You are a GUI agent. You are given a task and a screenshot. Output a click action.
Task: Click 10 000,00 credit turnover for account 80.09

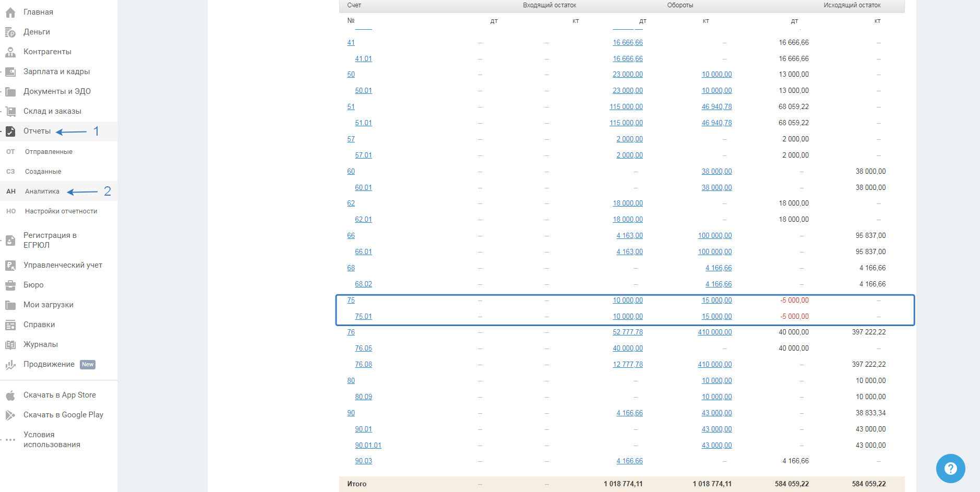[x=716, y=397]
